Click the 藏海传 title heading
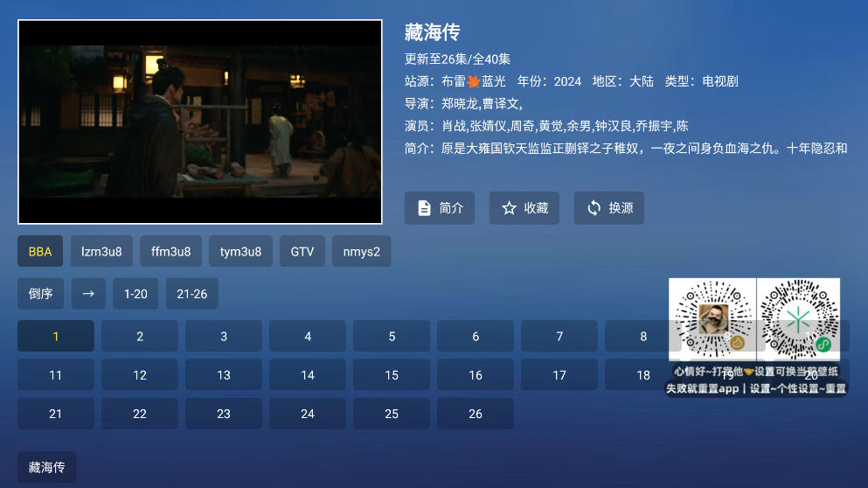868x488 pixels. pyautogui.click(x=433, y=32)
